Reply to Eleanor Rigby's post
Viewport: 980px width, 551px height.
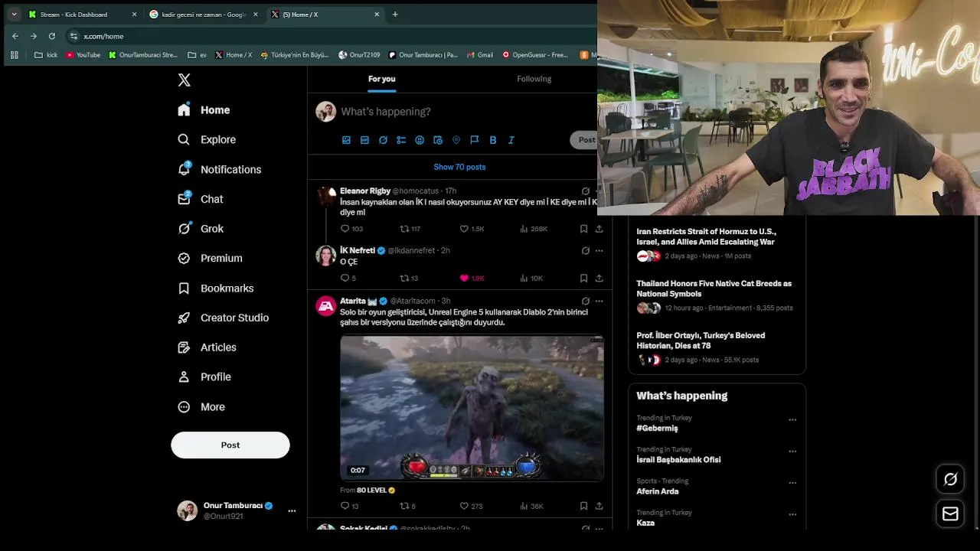coord(351,229)
